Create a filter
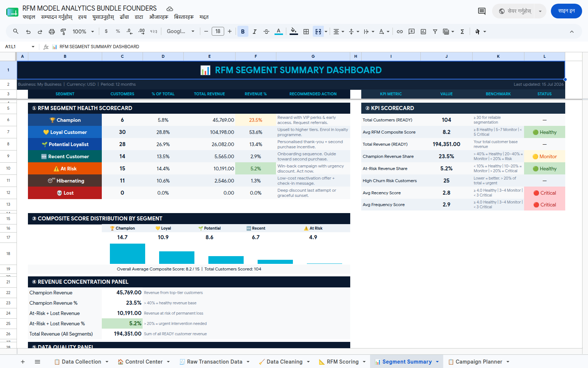 click(435, 32)
